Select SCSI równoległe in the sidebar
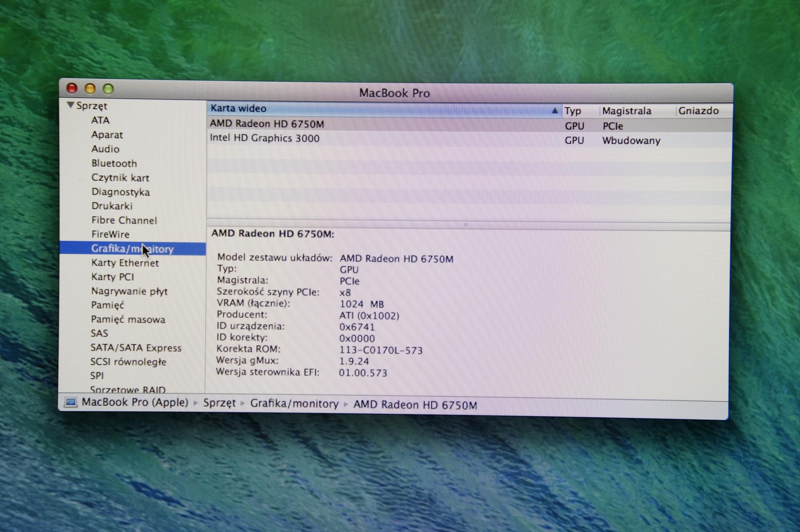This screenshot has height=532, width=800. [128, 362]
